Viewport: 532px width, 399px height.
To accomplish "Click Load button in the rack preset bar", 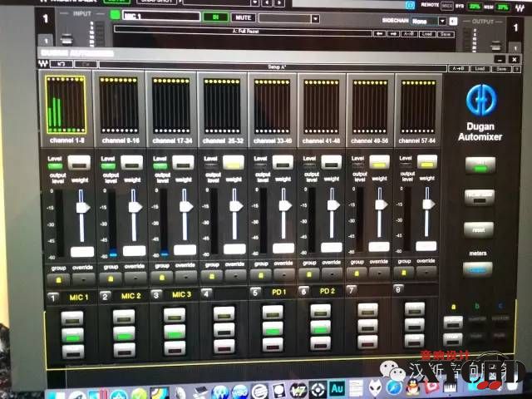I will [426, 34].
